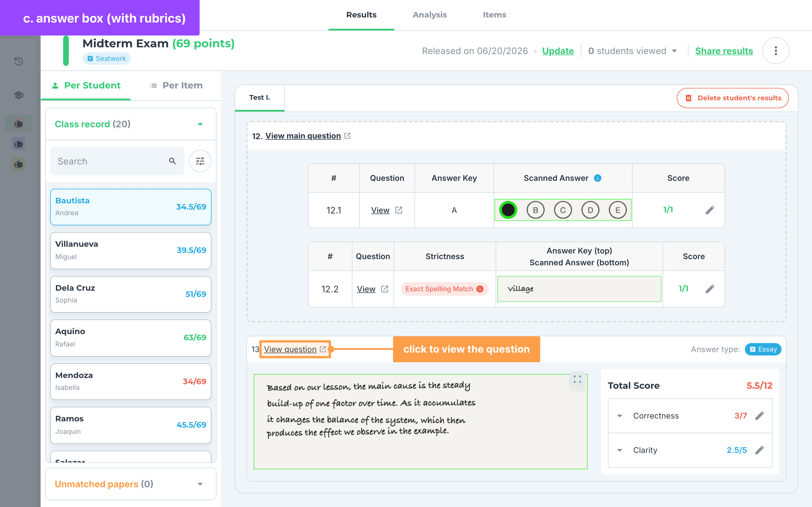The width and height of the screenshot is (812, 507).
Task: Click Delete student's results button
Action: click(733, 98)
